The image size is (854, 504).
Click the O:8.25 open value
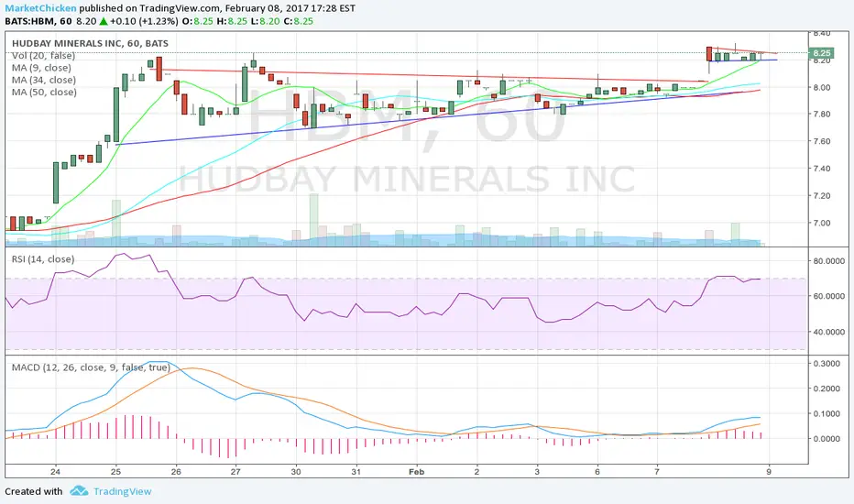197,21
